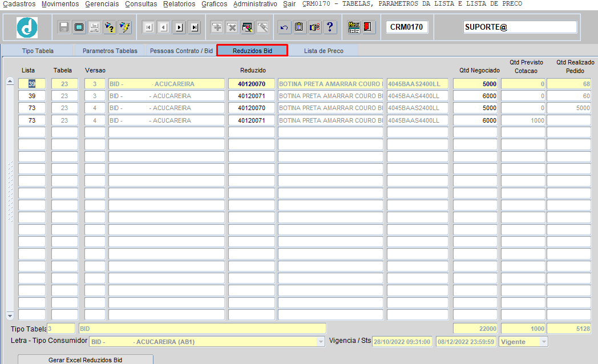Open the Cadastros menu
Viewport: 598px width, 364px height.
pyautogui.click(x=19, y=4)
